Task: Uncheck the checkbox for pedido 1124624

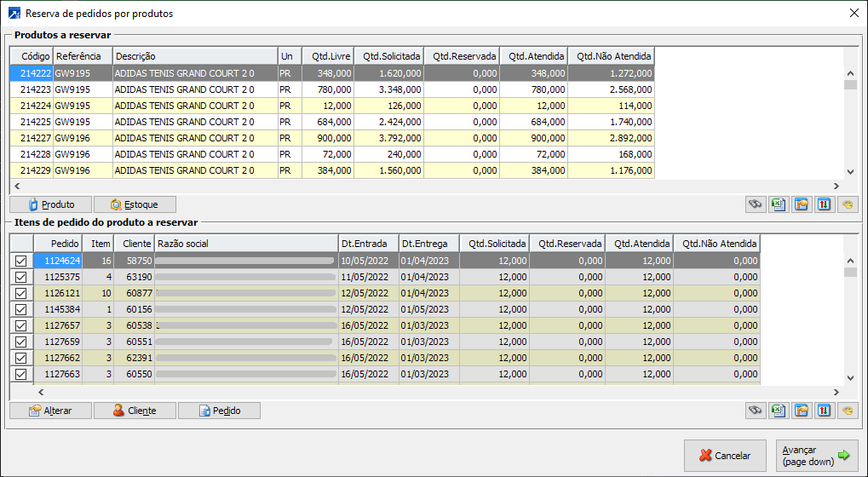Action: [21, 261]
